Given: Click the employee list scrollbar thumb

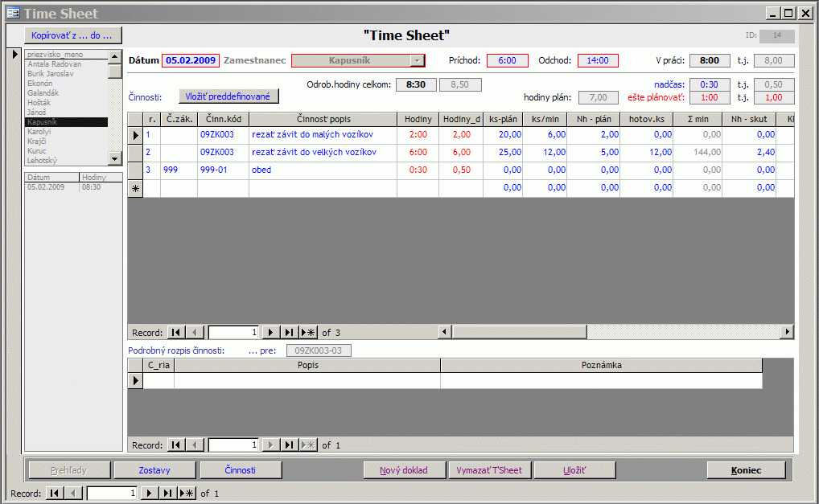Looking at the screenshot, I should point(114,71).
